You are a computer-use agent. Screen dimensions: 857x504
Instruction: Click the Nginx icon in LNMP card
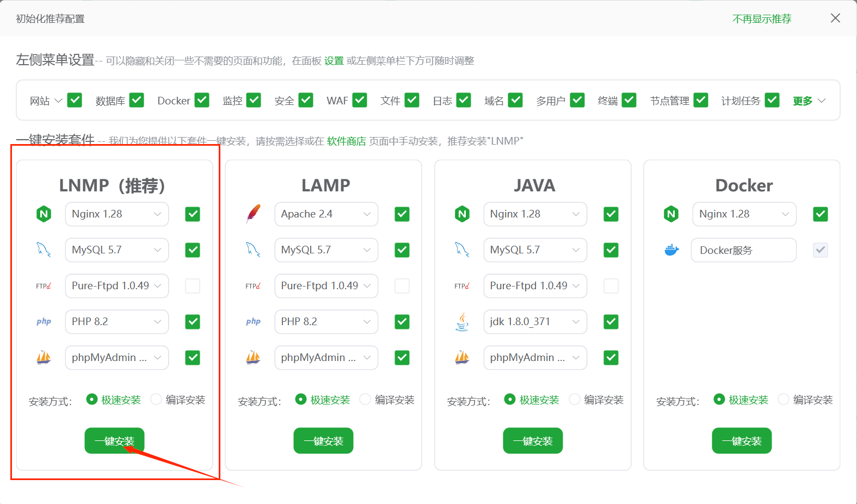pos(44,214)
